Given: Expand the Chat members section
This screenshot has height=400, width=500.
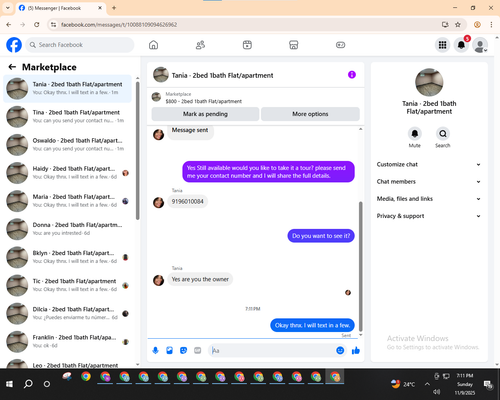Looking at the screenshot, I should (x=429, y=182).
